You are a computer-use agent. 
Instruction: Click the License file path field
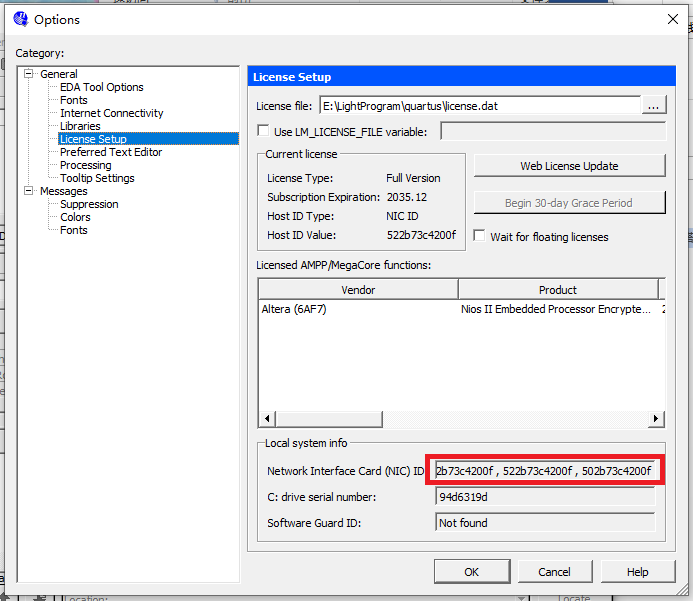(x=478, y=105)
